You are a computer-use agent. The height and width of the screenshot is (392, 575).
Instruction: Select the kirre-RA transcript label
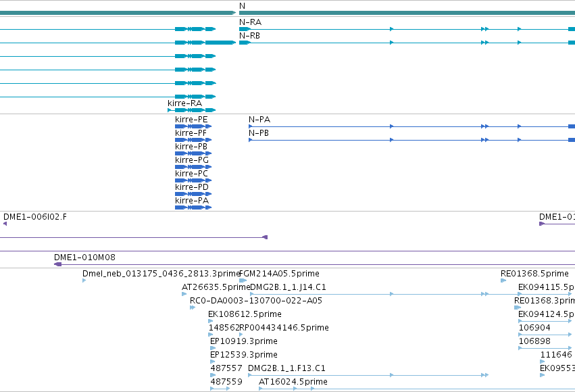point(185,103)
